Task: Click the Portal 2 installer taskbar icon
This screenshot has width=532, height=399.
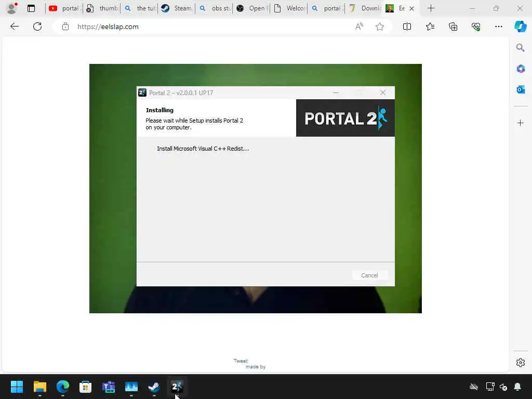Action: (x=177, y=387)
